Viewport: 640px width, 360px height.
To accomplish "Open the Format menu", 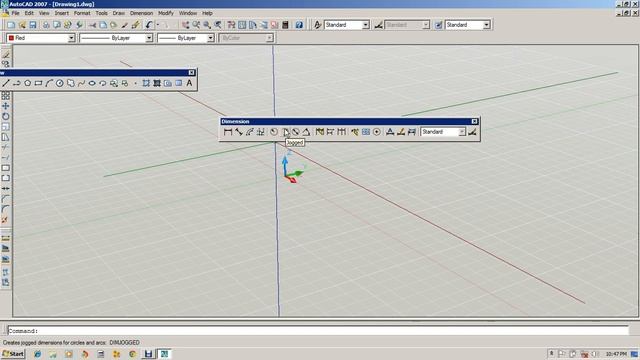I will click(x=82, y=13).
